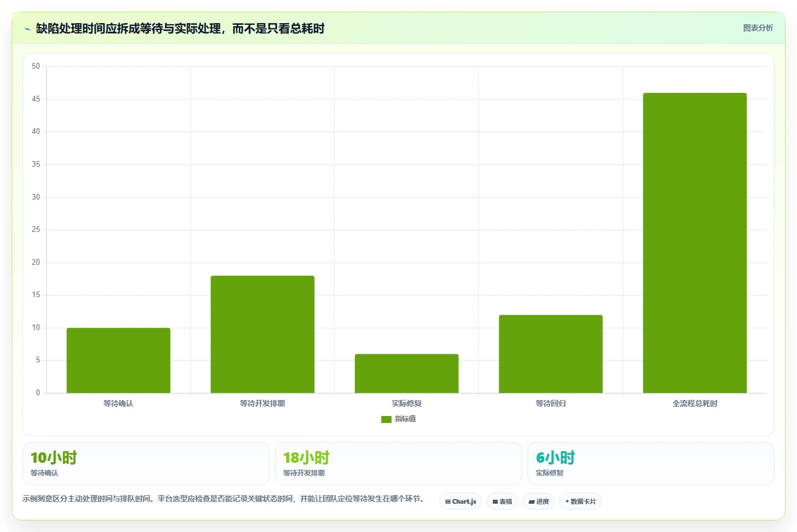Click the 等待确认 x-axis label
The width and height of the screenshot is (797, 532).
pyautogui.click(x=118, y=403)
